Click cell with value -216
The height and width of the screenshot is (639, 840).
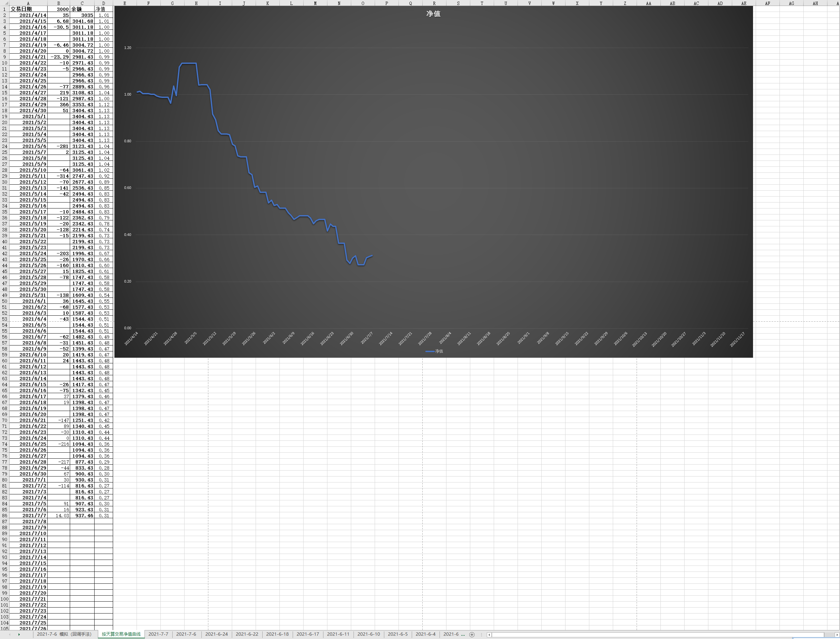[59, 444]
